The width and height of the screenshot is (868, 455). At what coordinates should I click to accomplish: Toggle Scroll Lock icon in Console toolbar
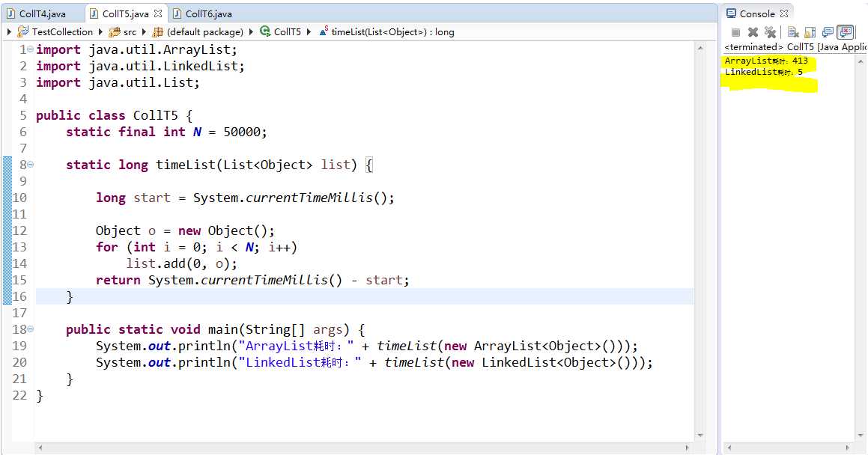[x=810, y=33]
